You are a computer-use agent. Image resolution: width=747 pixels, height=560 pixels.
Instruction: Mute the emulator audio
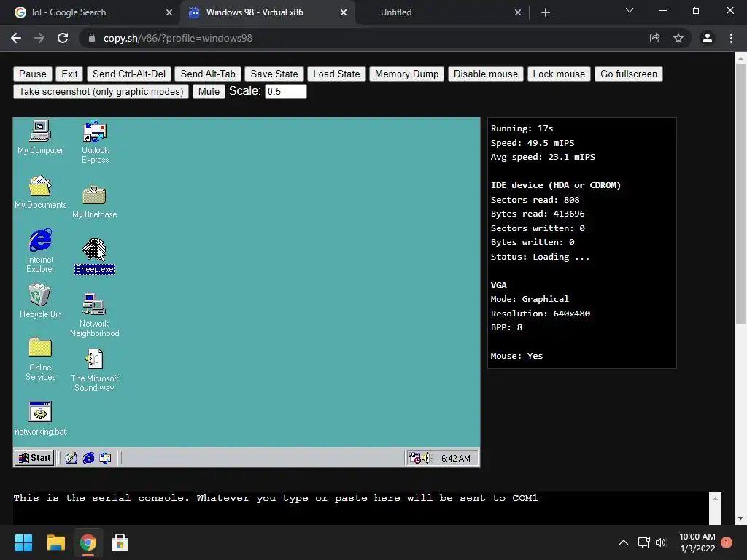pos(209,91)
